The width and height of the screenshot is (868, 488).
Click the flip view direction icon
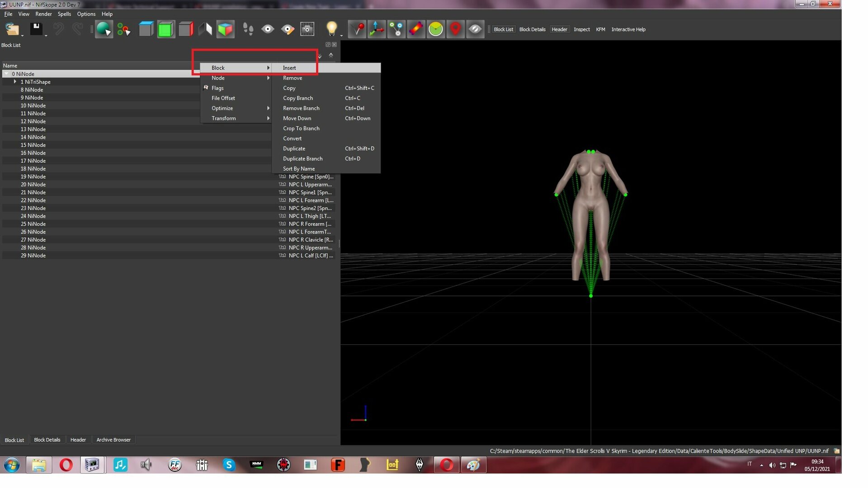click(205, 29)
